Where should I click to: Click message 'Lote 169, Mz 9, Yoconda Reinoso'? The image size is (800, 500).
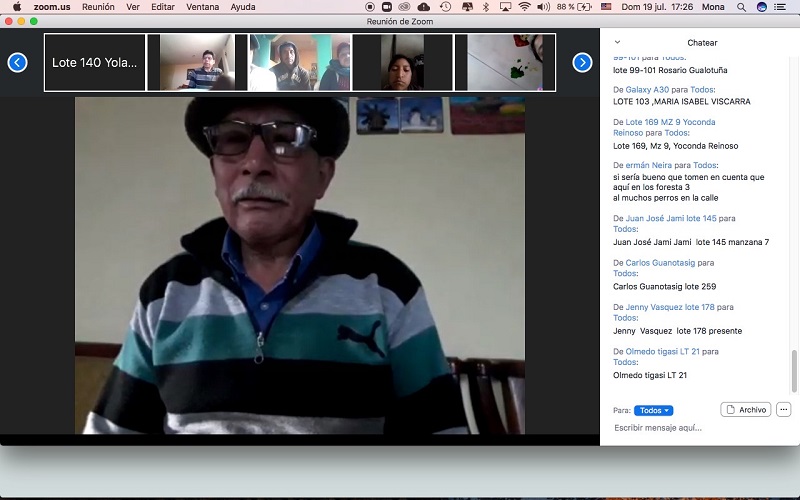[x=676, y=146]
